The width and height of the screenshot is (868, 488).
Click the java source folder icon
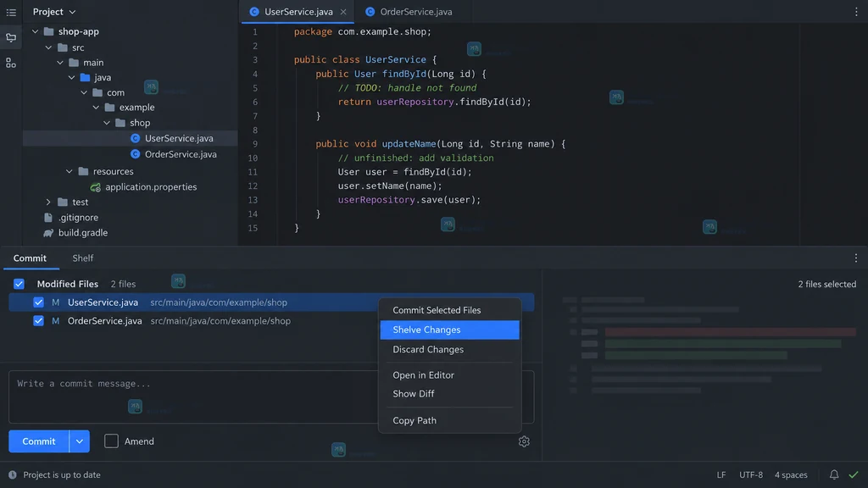click(x=86, y=77)
